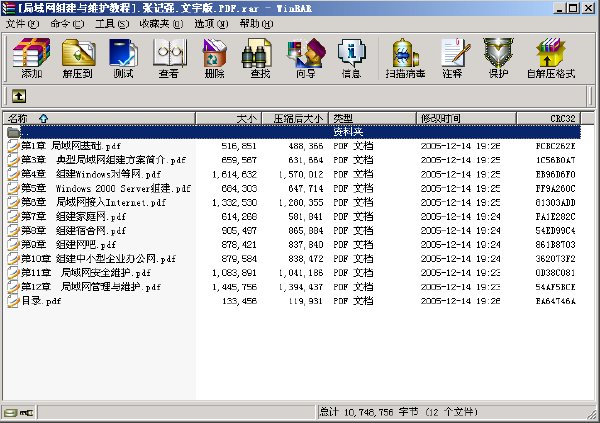Click PDF icon of 第5章 file
Screen dimensions: 600x423
click(x=13, y=188)
